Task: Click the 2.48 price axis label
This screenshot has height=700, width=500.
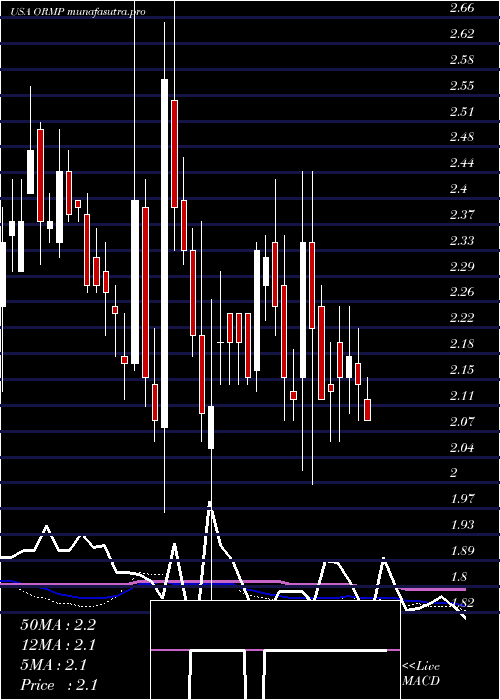Action: click(462, 137)
